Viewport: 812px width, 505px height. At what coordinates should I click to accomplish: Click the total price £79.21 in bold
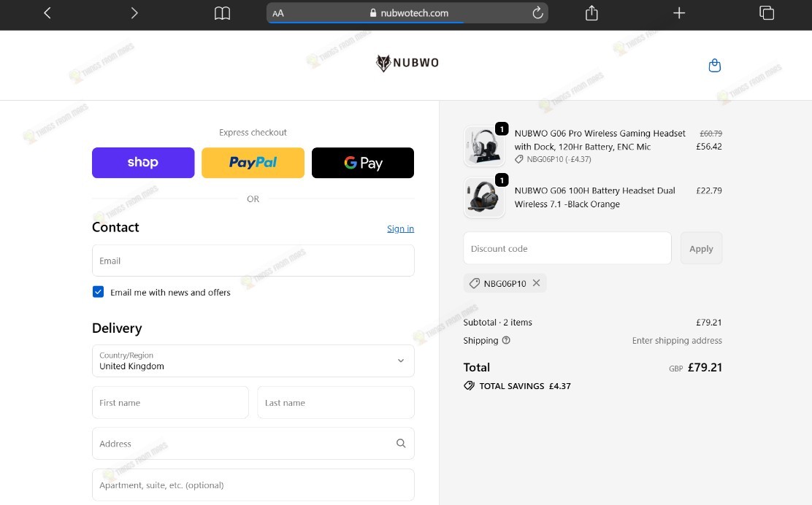tap(705, 367)
